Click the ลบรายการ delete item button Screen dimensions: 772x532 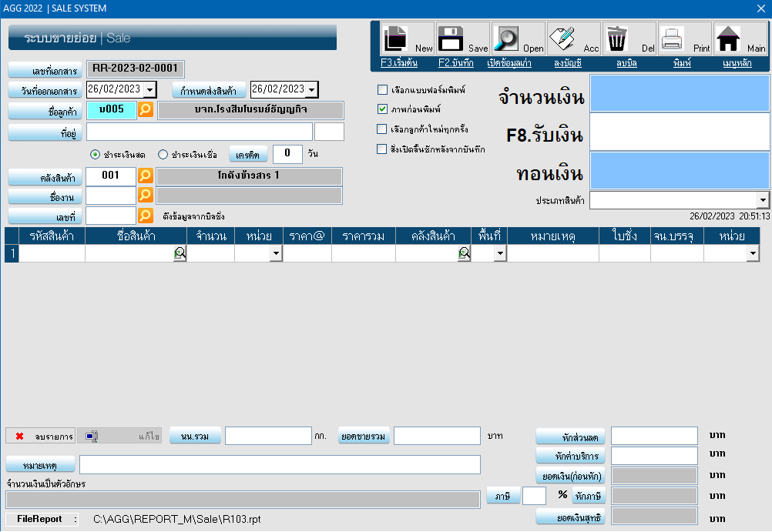click(42, 437)
